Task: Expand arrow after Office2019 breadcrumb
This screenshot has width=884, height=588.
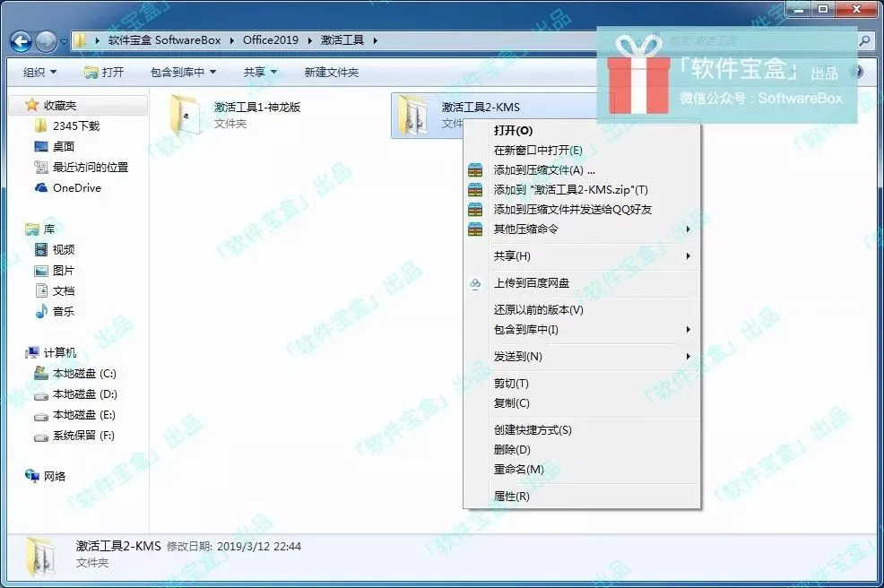Action: 309,40
